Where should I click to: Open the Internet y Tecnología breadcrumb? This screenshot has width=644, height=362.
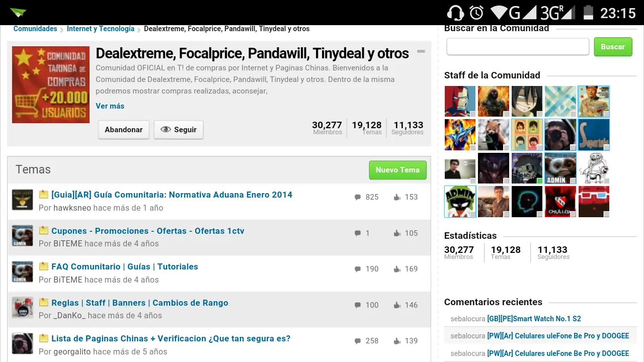pos(101,29)
